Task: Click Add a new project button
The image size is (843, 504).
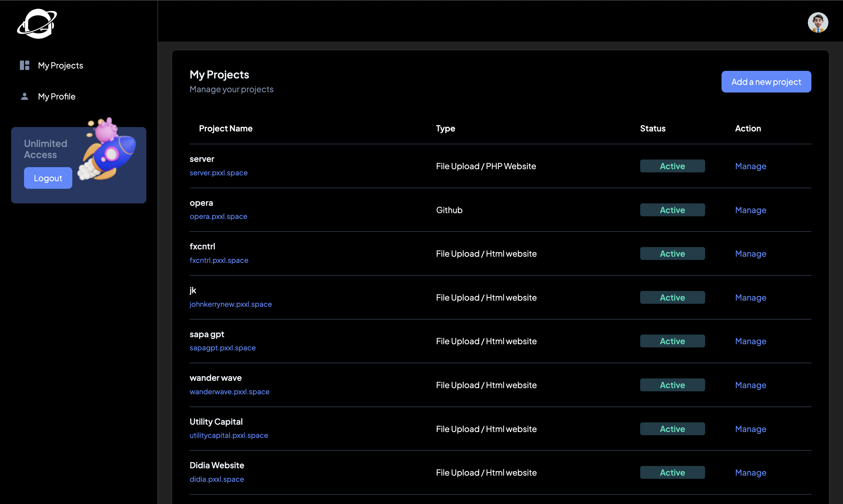Action: point(766,81)
